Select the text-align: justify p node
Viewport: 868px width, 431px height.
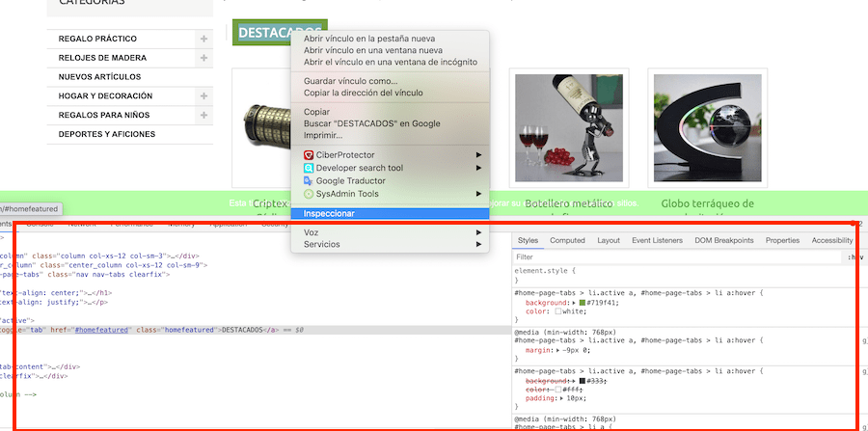pos(54,303)
